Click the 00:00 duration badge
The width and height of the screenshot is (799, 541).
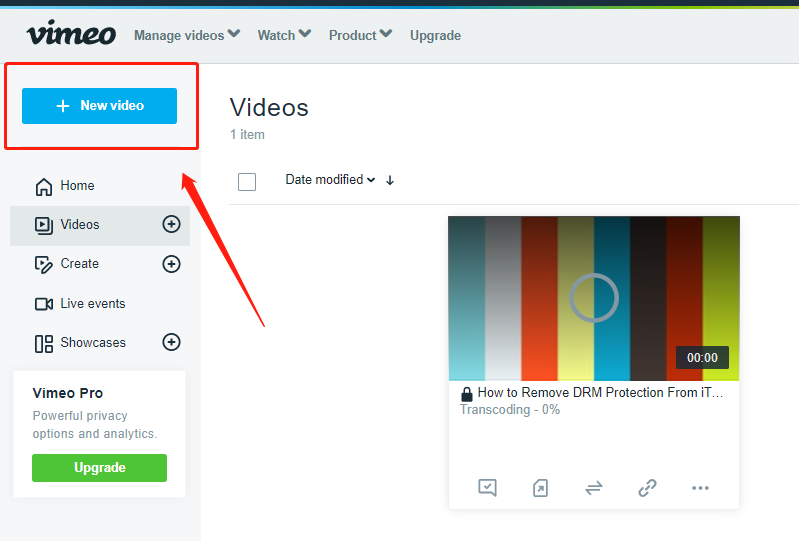(x=702, y=358)
